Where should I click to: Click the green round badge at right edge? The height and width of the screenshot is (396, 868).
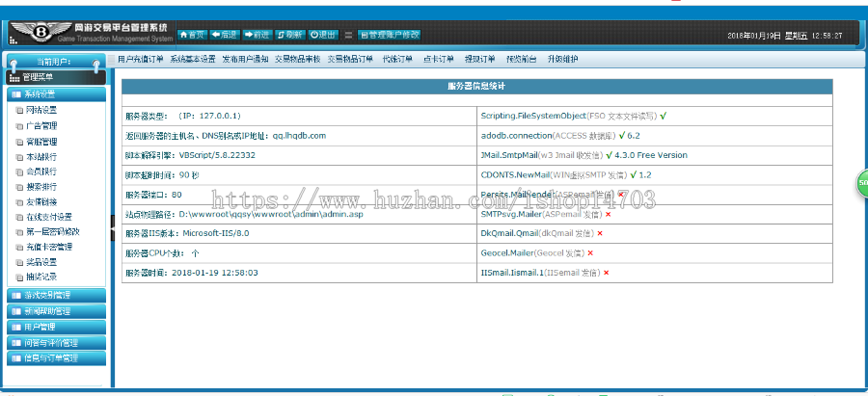click(862, 182)
